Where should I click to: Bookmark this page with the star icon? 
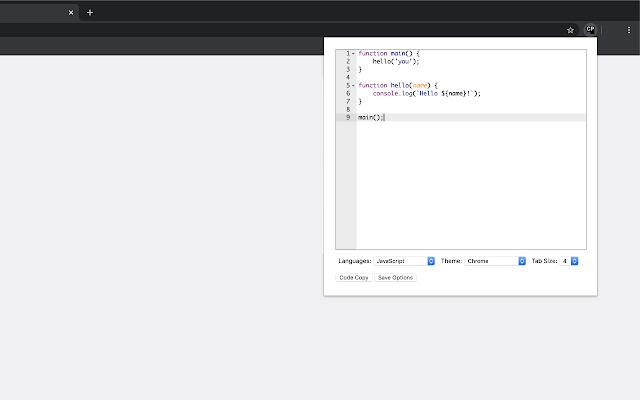570,30
